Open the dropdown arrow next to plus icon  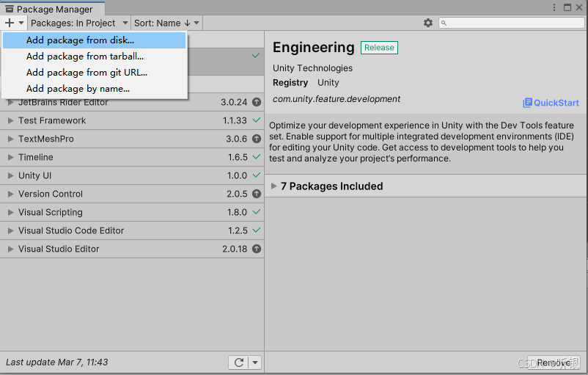[x=21, y=23]
